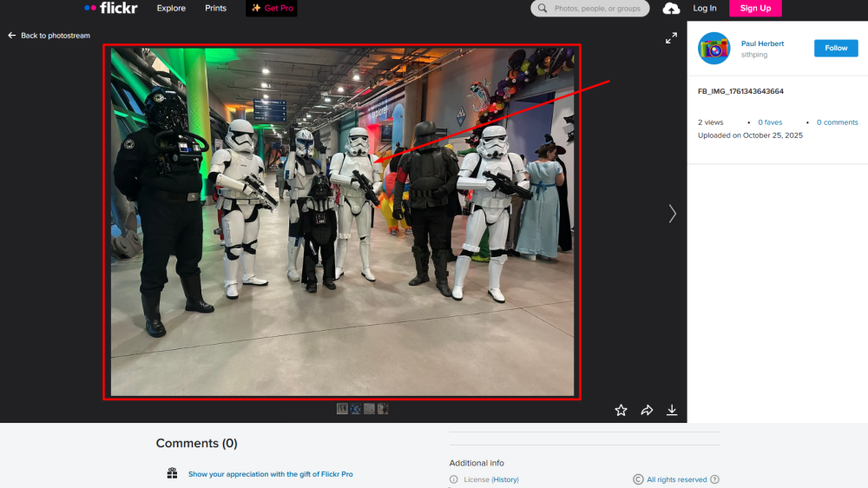Open Show your appreciation gift link

(x=270, y=474)
